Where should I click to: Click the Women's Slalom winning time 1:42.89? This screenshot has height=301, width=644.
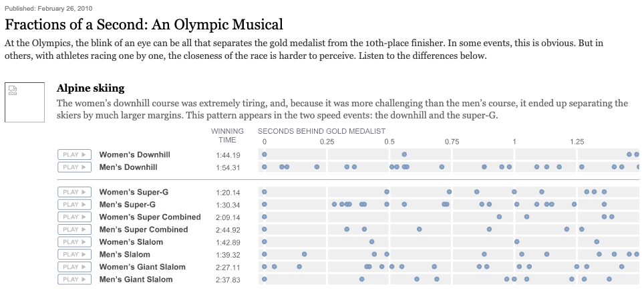pyautogui.click(x=228, y=242)
